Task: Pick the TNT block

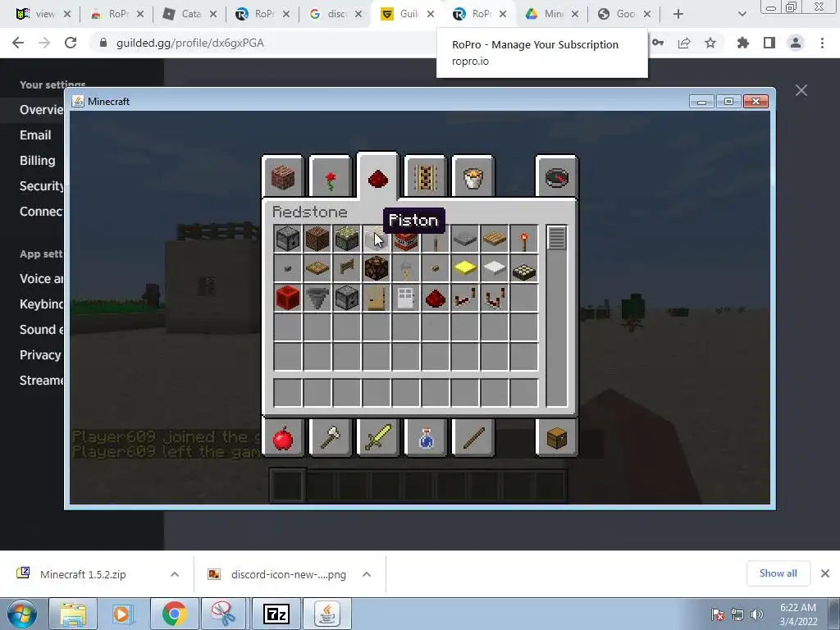Action: point(405,242)
